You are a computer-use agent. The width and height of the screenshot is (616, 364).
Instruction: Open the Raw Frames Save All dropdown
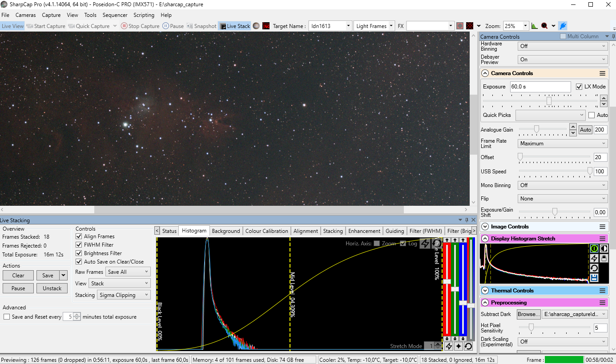click(128, 272)
